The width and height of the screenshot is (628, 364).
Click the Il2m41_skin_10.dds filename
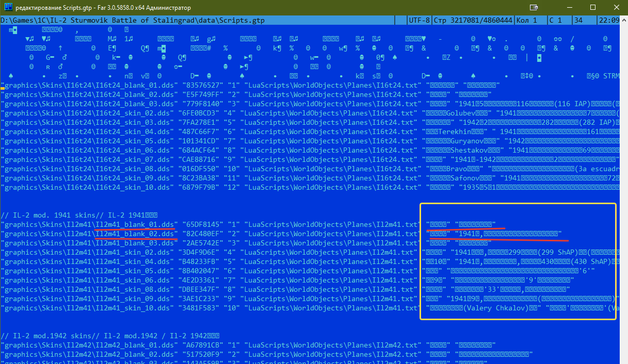pyautogui.click(x=133, y=308)
